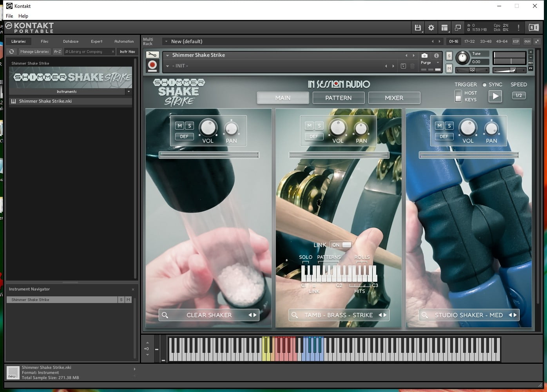Screen dimensions: 547x392
Task: Click DEF button on Clear Shaker
Action: pos(184,136)
